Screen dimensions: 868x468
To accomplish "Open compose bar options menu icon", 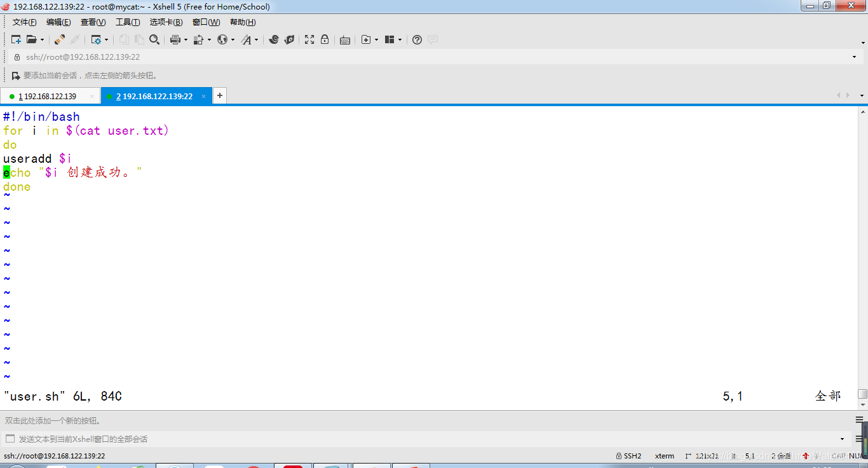I will [858, 439].
